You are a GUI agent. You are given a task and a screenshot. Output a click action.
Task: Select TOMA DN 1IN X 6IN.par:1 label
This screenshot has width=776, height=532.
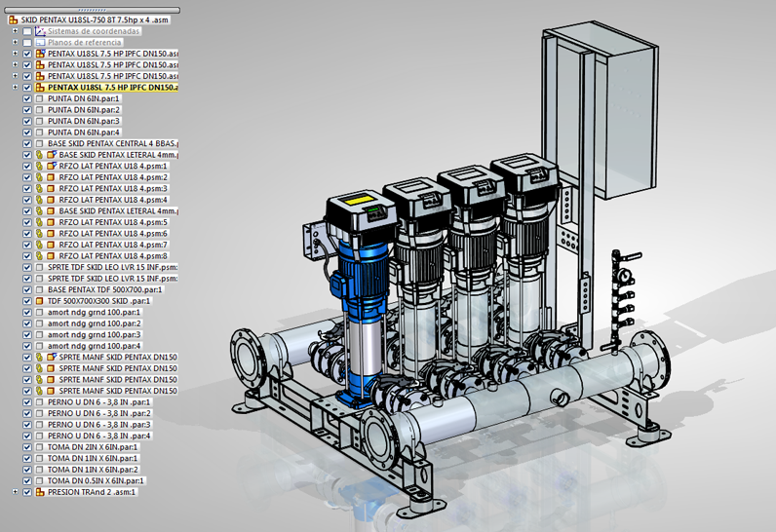[93, 458]
